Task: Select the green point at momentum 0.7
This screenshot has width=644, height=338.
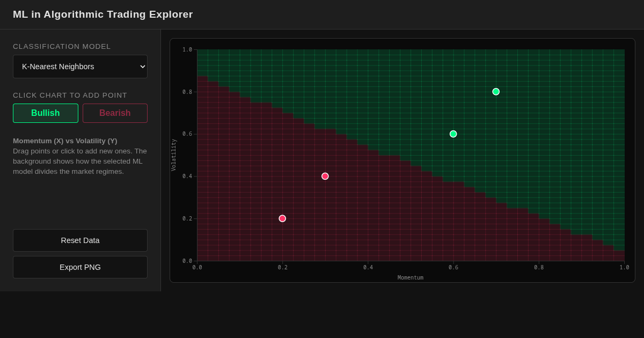Action: (x=496, y=92)
